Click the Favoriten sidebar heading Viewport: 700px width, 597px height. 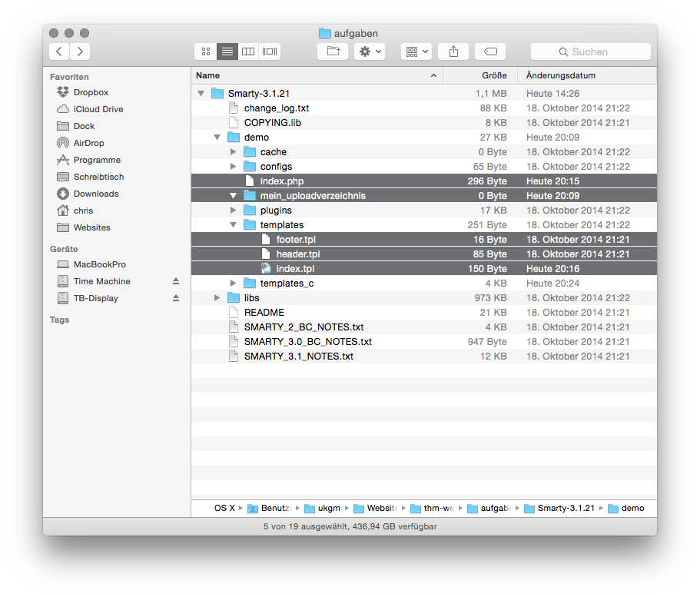pyautogui.click(x=69, y=77)
